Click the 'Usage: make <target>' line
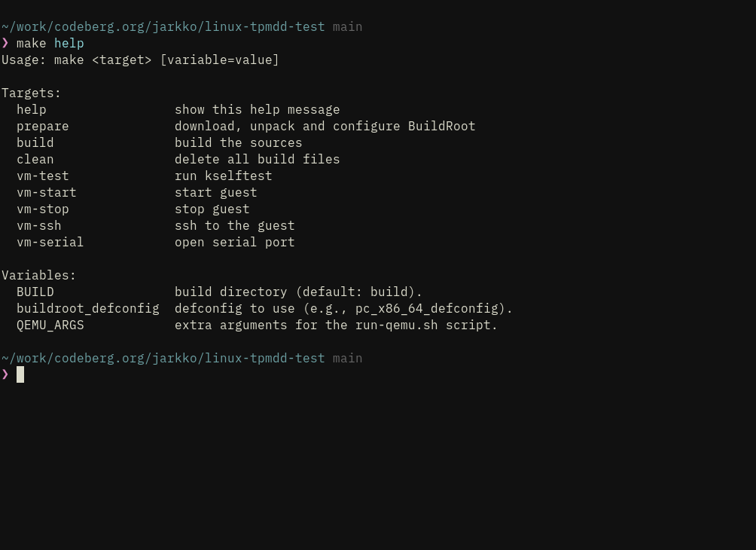 click(140, 60)
